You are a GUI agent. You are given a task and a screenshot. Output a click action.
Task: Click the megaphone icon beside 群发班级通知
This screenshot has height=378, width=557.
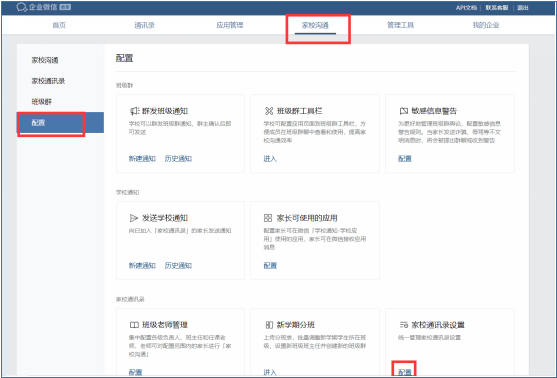[x=134, y=111]
